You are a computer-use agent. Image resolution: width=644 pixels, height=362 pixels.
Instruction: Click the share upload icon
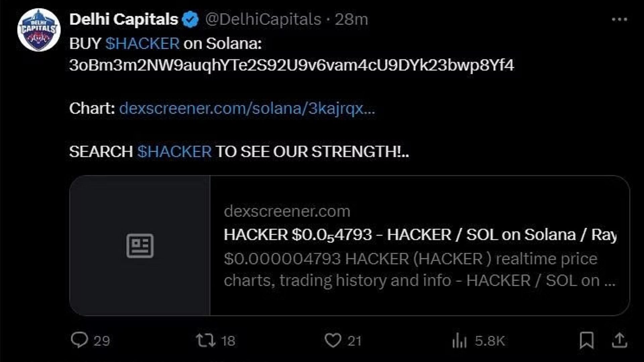620,340
